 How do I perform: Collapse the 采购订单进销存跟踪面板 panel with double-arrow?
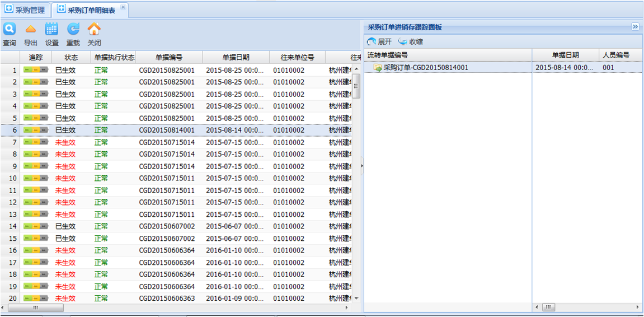635,27
